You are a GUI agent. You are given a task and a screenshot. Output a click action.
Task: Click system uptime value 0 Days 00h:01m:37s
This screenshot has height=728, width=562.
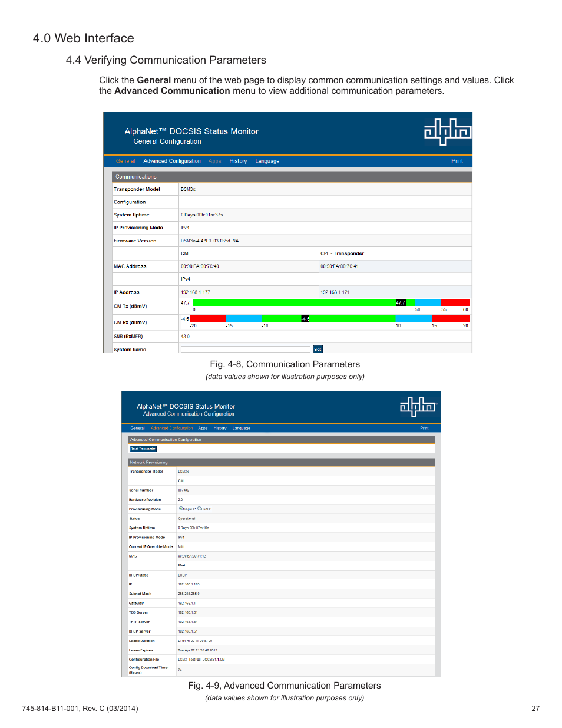(202, 215)
